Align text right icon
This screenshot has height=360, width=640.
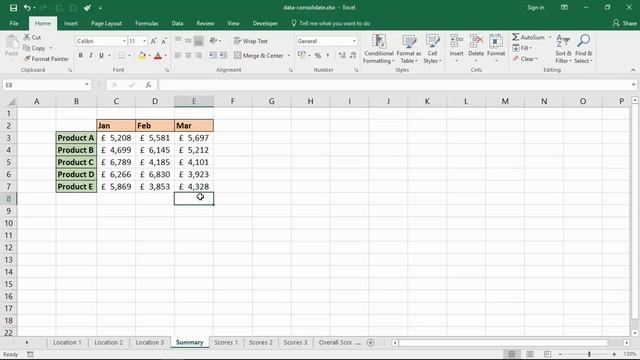coord(198,56)
